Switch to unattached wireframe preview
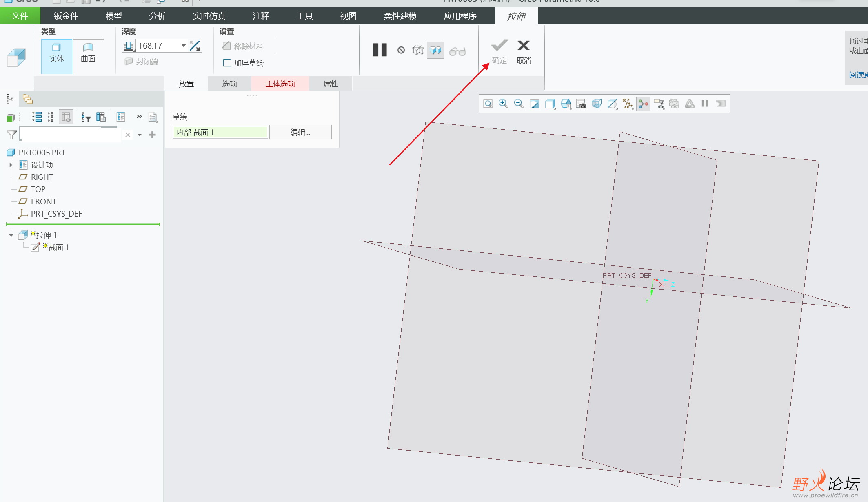The height and width of the screenshot is (502, 868). [418, 51]
